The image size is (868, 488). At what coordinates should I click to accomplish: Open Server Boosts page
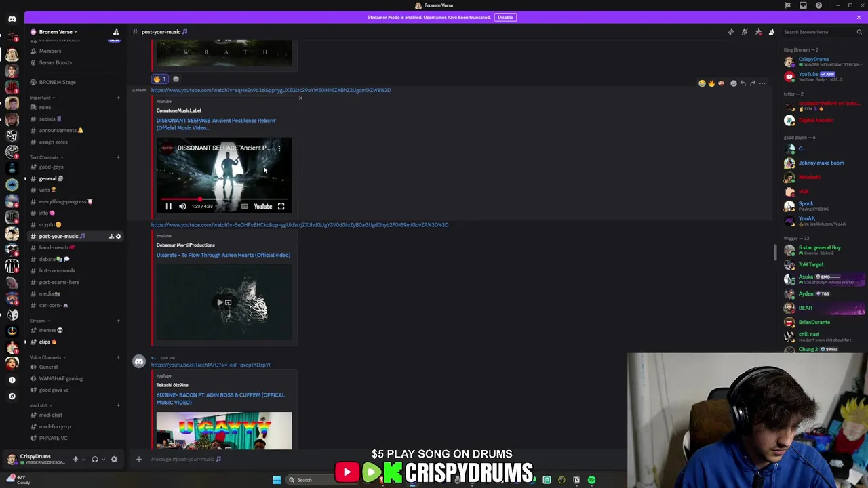75,62
